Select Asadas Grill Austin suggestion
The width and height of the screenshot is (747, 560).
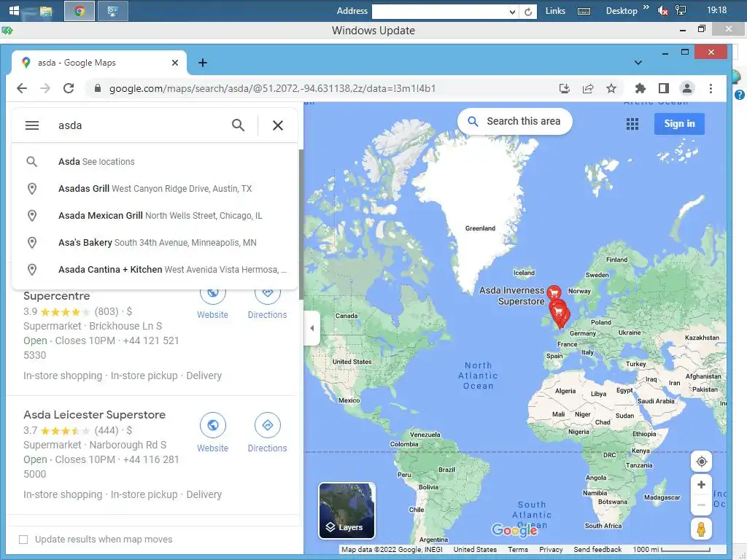(155, 189)
